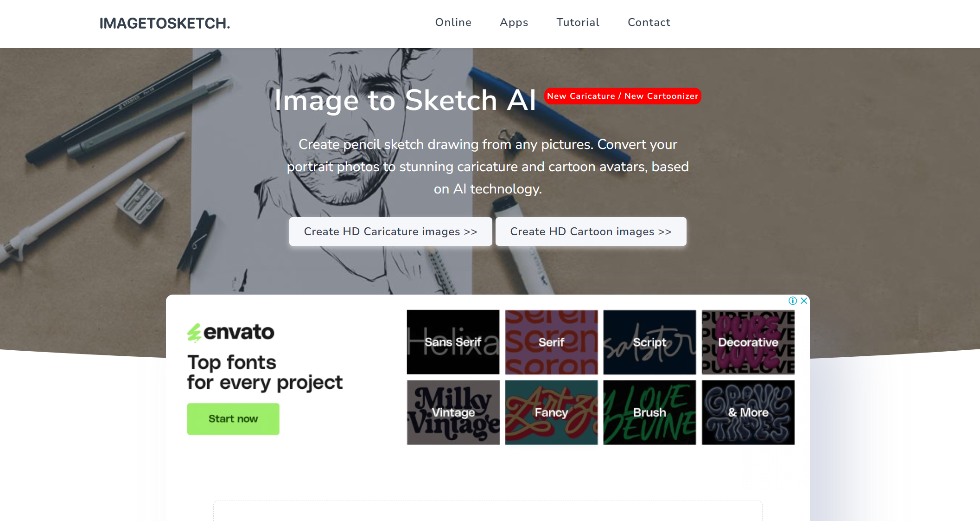
Task: Click the 'Create pencil sketch drawing' description
Action: [488, 167]
